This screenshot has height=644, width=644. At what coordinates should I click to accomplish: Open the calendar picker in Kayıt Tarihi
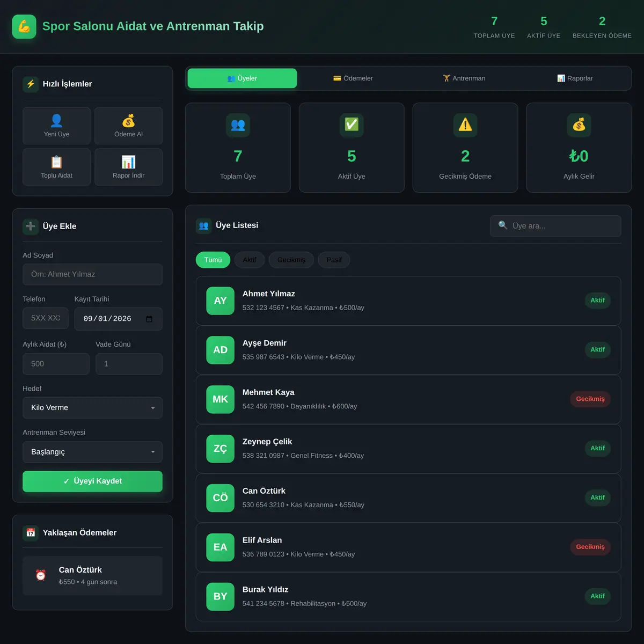pyautogui.click(x=149, y=319)
